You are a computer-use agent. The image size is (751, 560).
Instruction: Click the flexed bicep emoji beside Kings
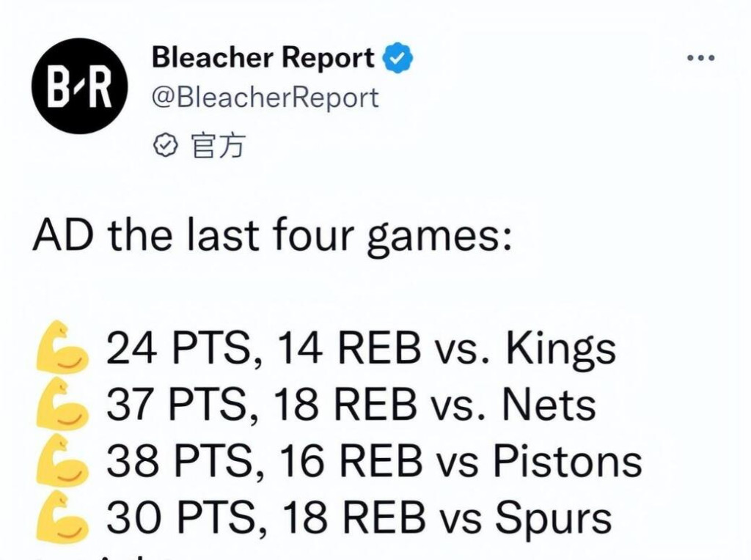coord(62,347)
